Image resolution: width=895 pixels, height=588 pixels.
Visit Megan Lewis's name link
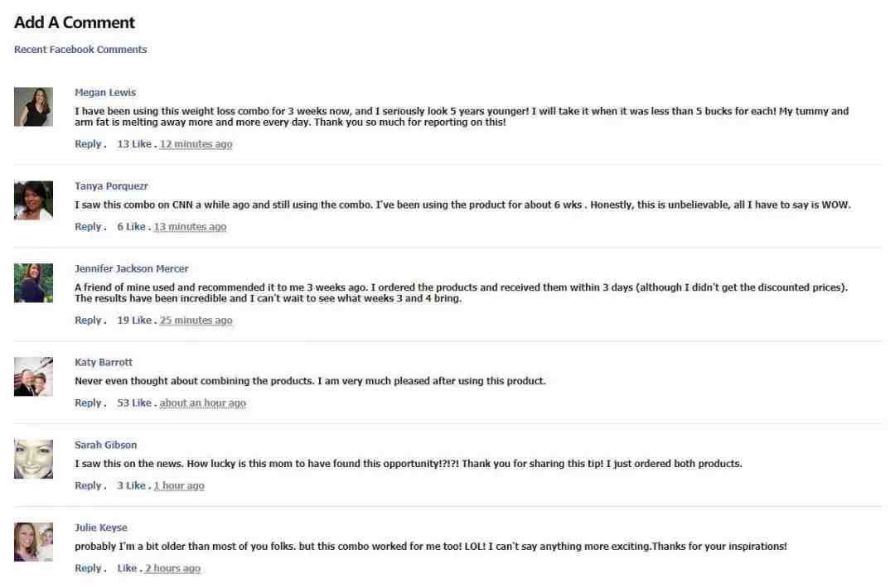(105, 93)
